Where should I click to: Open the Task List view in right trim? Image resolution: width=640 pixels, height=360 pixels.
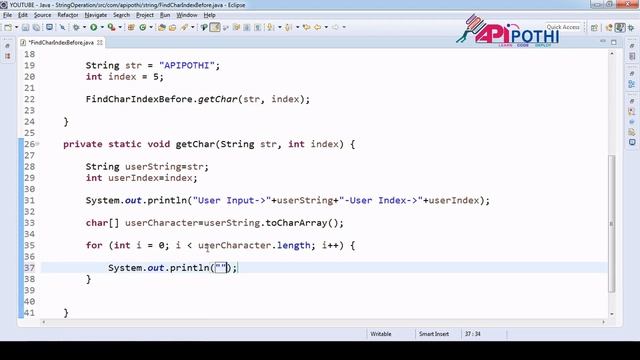tap(632, 56)
